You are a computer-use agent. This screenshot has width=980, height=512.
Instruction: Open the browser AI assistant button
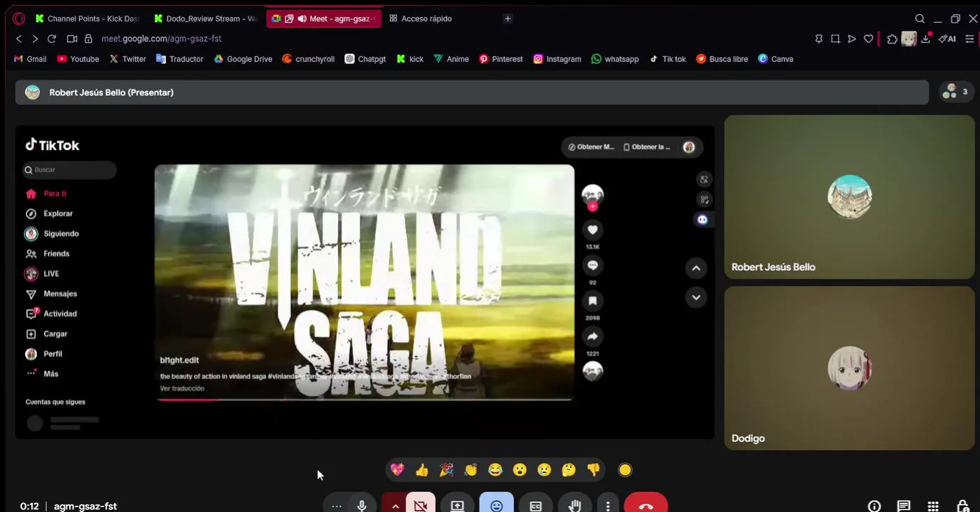tap(947, 39)
